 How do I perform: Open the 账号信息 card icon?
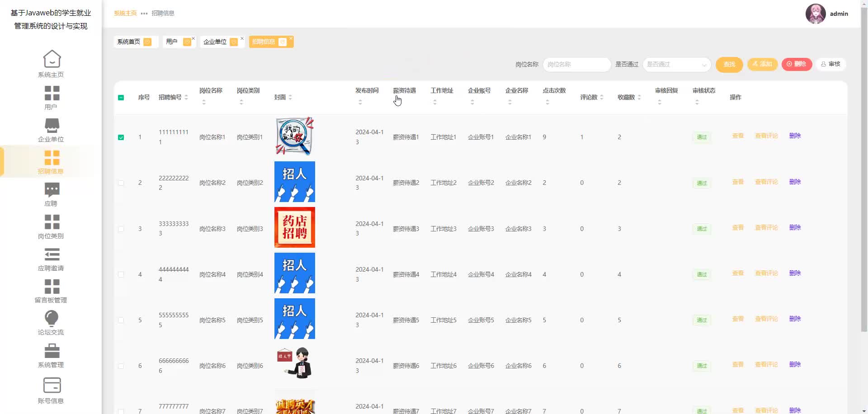[x=52, y=386]
